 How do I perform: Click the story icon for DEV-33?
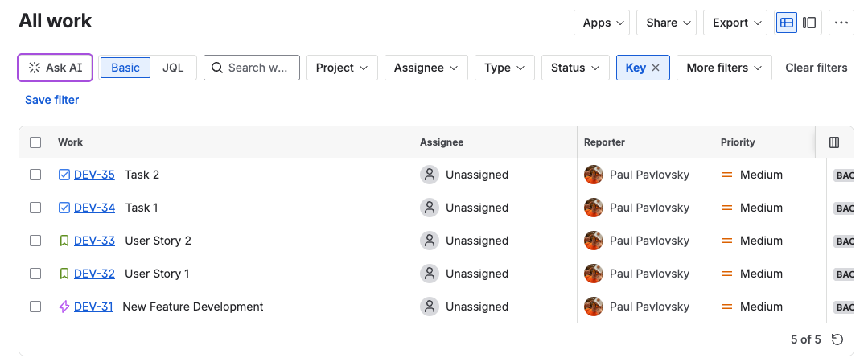pyautogui.click(x=64, y=241)
